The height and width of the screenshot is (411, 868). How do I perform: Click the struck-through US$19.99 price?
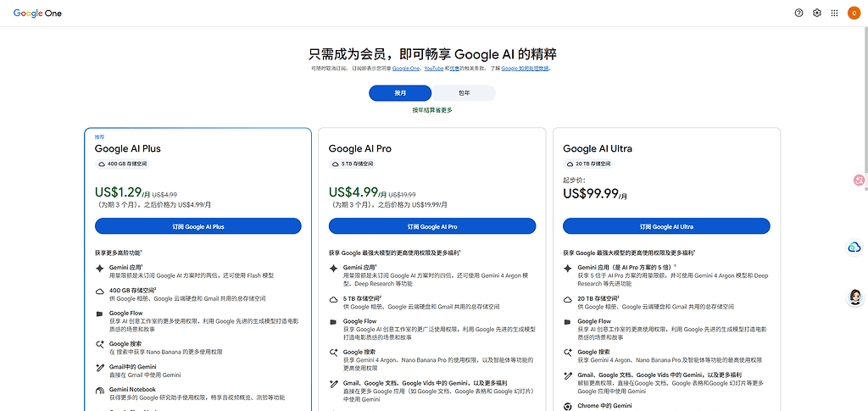coord(402,195)
